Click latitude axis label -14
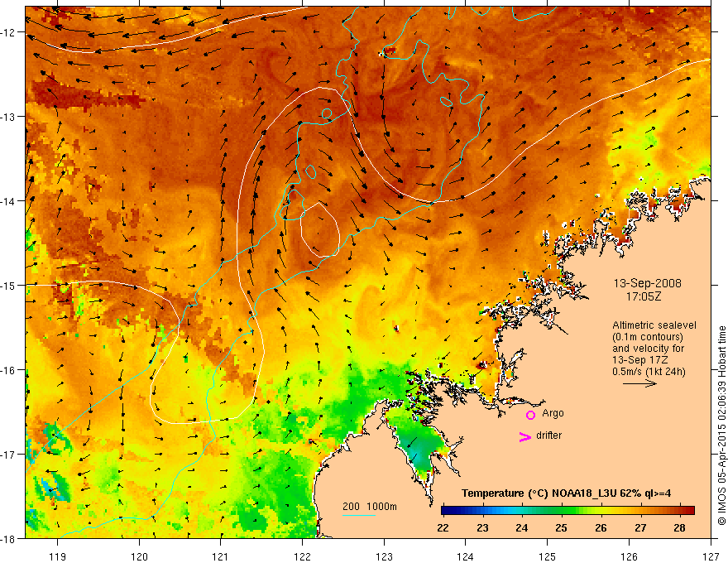The width and height of the screenshot is (728, 563). click(9, 201)
